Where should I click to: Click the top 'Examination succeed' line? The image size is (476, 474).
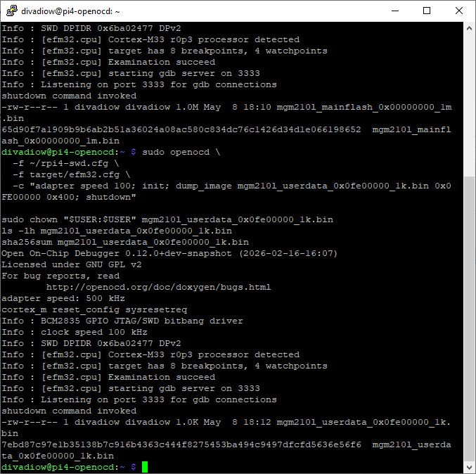[108, 62]
